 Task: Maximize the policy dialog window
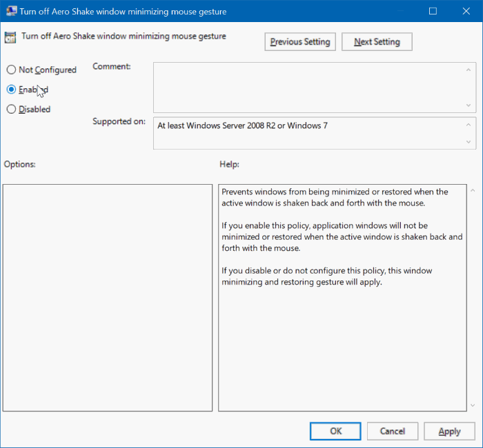pos(433,11)
